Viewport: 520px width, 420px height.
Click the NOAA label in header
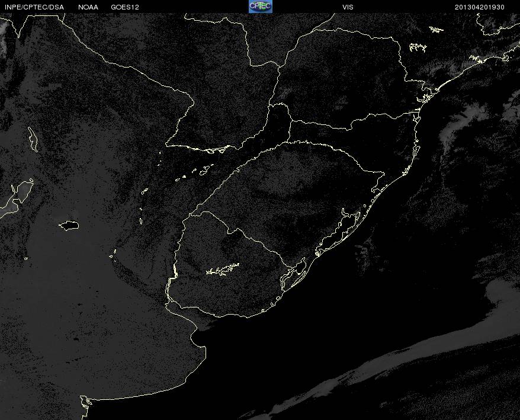coord(88,7)
